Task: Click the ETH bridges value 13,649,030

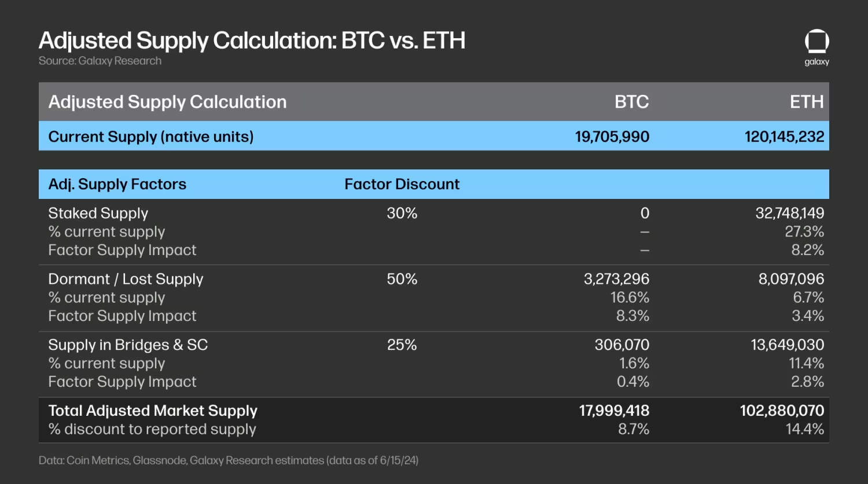Action: [787, 345]
